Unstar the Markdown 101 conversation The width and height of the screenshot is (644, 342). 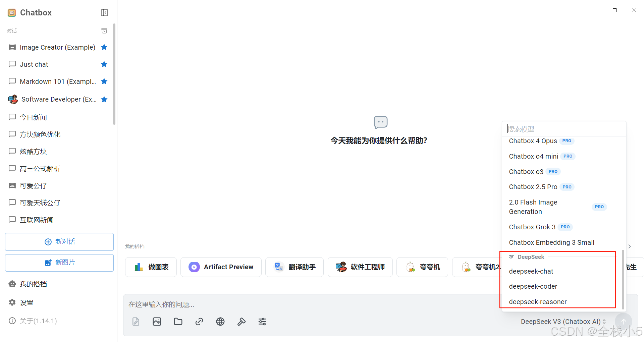point(104,81)
